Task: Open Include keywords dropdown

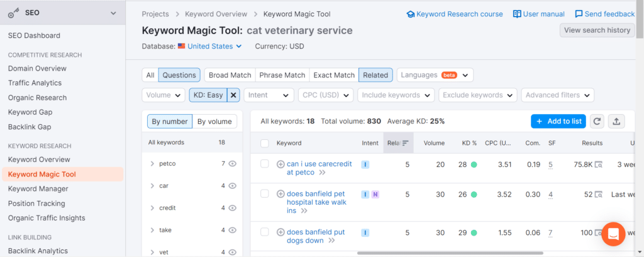Action: [x=396, y=95]
